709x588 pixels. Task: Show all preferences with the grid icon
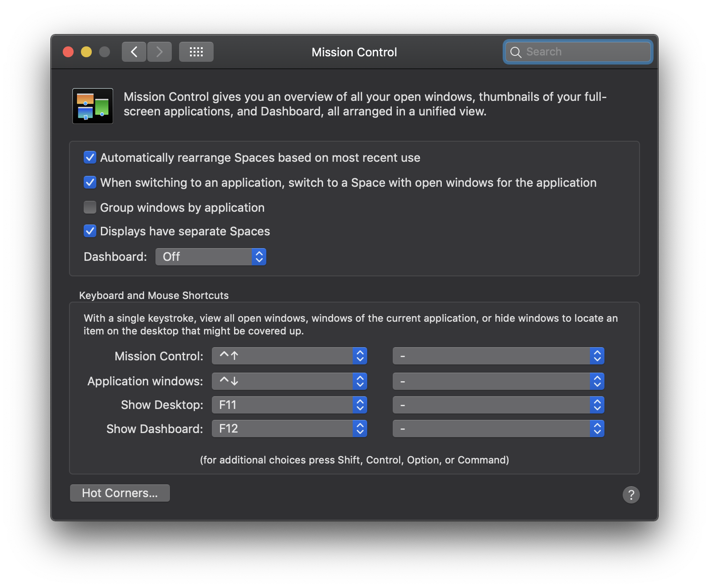tap(196, 52)
